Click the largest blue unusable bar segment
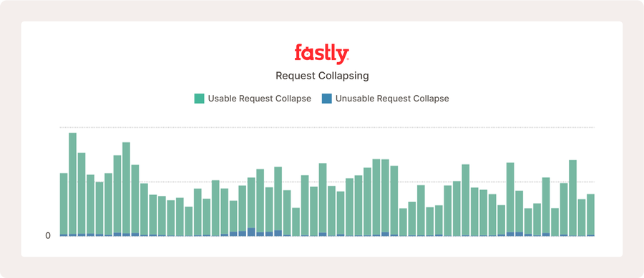 (251, 232)
